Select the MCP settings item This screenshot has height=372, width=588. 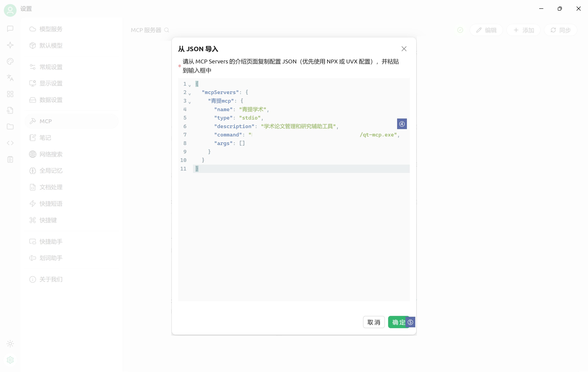[x=71, y=121]
